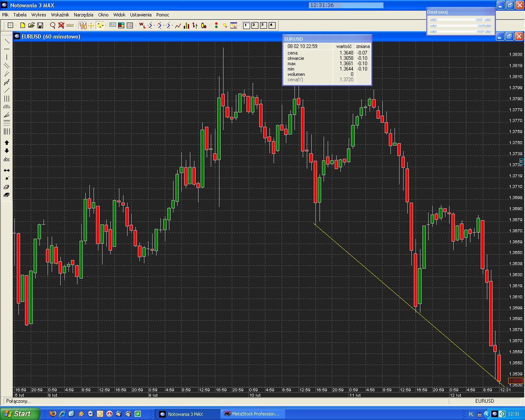The width and height of the screenshot is (525, 420).
Task: Switch to line chart style icon
Action: pos(178,25)
